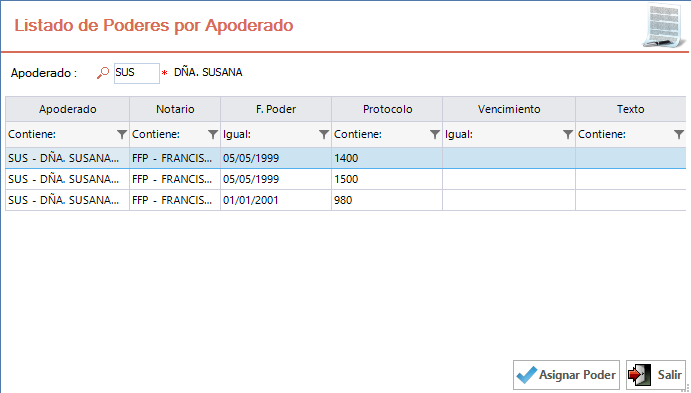Image resolution: width=691 pixels, height=393 pixels.
Task: Sort by the Texto column header
Action: click(631, 109)
